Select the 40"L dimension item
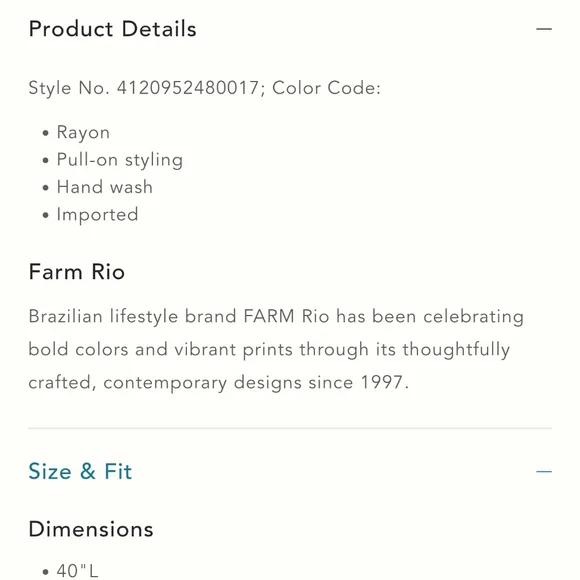The image size is (580, 580). click(x=77, y=571)
